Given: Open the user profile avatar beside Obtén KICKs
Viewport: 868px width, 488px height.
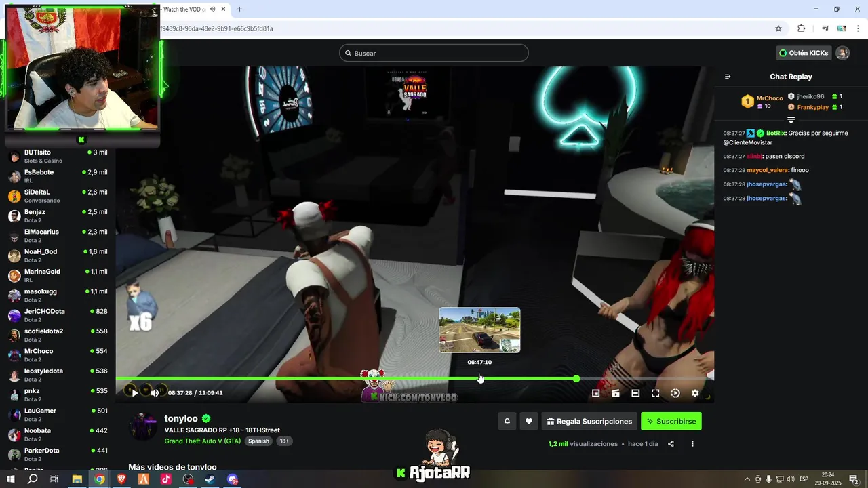Looking at the screenshot, I should tap(842, 53).
